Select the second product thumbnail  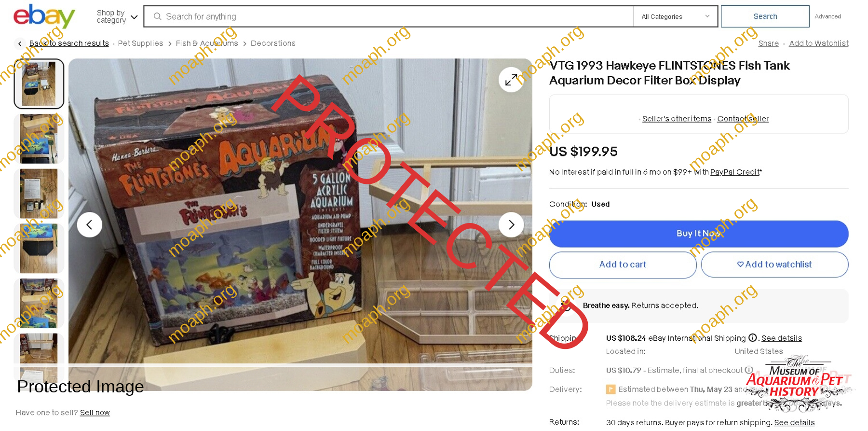[x=39, y=139]
